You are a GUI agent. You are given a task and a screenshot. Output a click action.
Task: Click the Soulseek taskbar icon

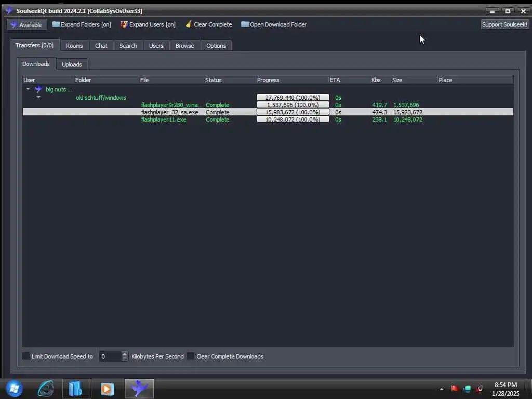click(x=139, y=389)
